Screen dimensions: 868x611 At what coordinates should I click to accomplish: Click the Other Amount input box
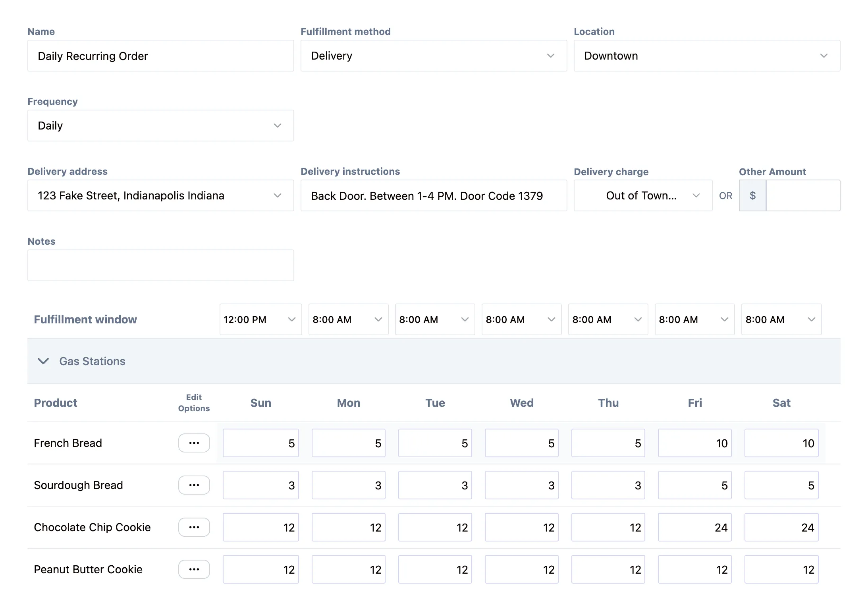tap(803, 195)
